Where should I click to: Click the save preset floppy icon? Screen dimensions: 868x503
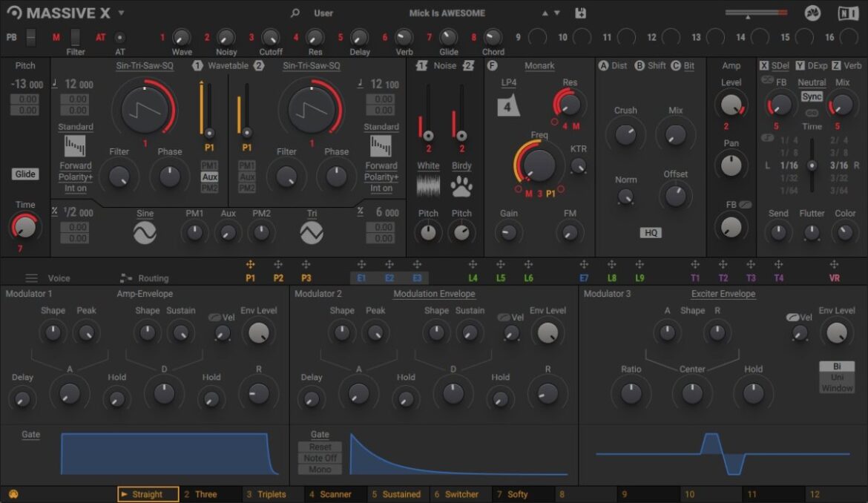click(x=580, y=13)
